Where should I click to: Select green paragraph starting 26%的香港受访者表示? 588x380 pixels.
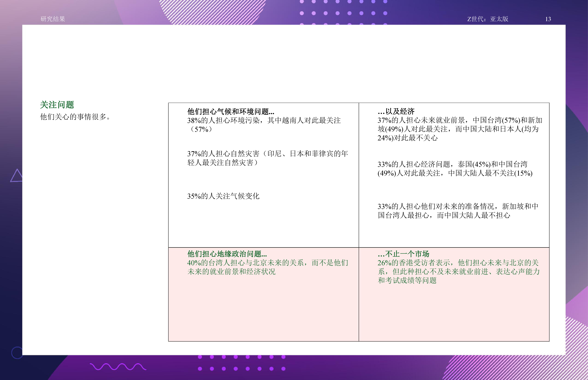pyautogui.click(x=458, y=271)
